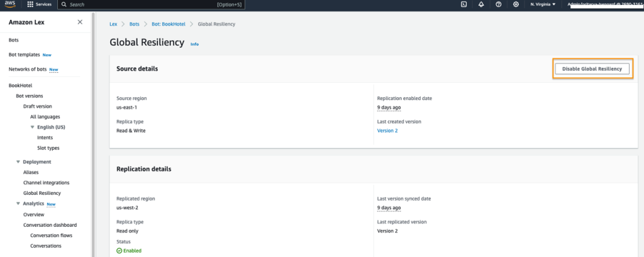Image resolution: width=644 pixels, height=257 pixels.
Task: Open Bot templates in the sidebar
Action: tap(25, 55)
